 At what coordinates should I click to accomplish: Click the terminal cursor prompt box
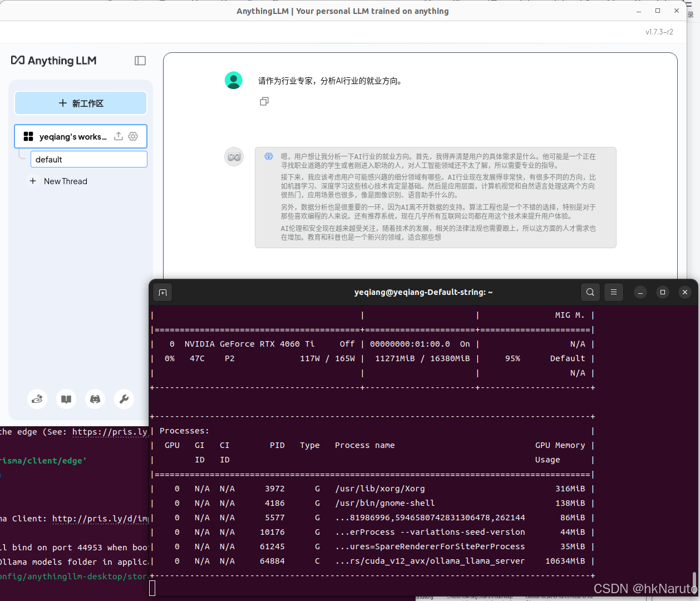152,589
